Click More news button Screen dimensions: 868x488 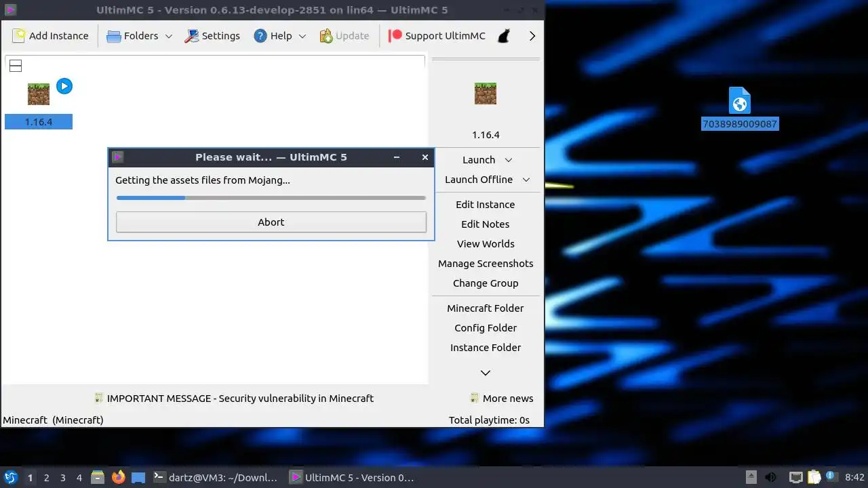coord(502,399)
